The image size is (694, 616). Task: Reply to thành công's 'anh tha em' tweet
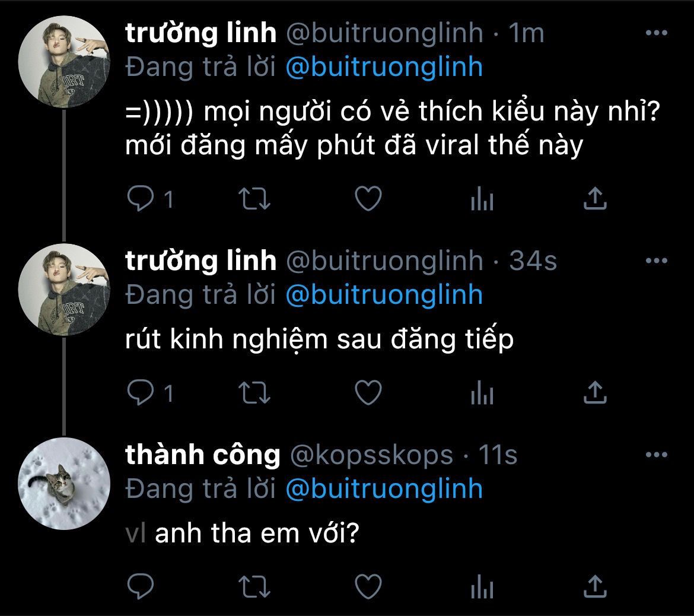pos(141,586)
